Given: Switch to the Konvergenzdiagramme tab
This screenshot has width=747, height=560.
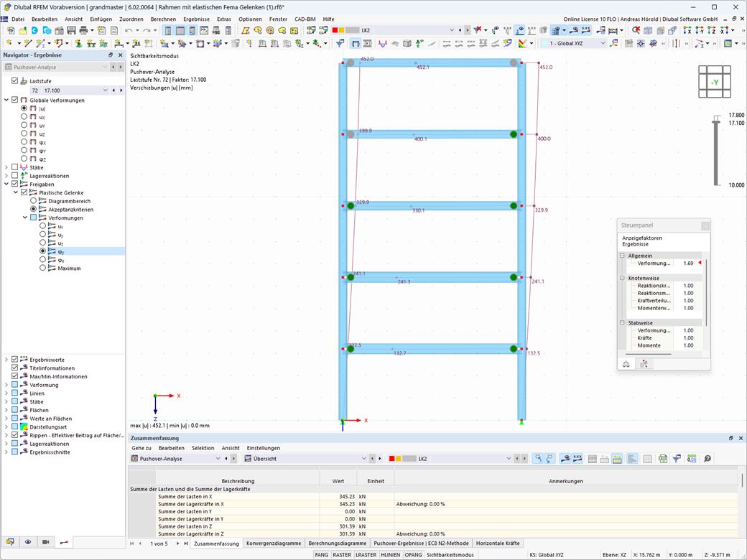Looking at the screenshot, I should point(274,543).
